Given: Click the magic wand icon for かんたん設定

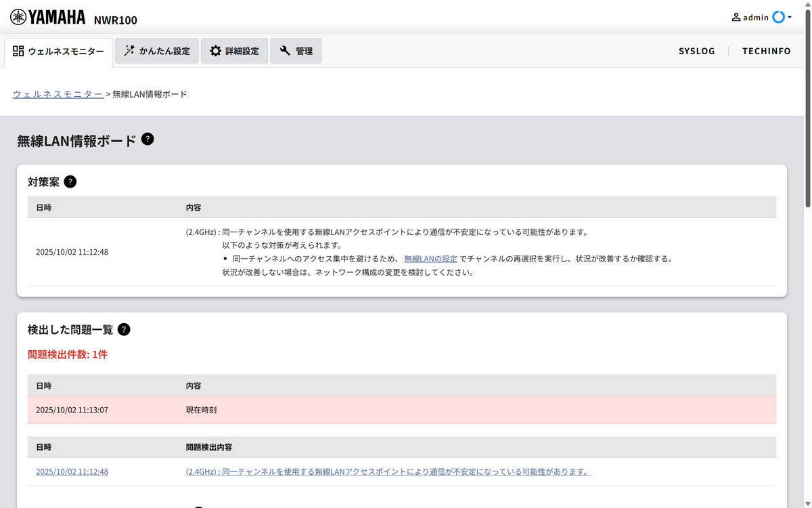Looking at the screenshot, I should pyautogui.click(x=129, y=51).
